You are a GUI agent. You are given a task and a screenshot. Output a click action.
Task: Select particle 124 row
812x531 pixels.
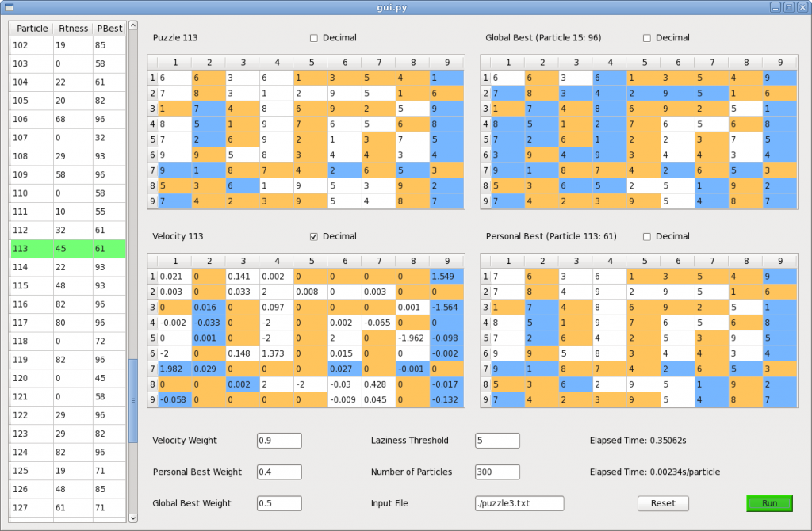pyautogui.click(x=68, y=452)
